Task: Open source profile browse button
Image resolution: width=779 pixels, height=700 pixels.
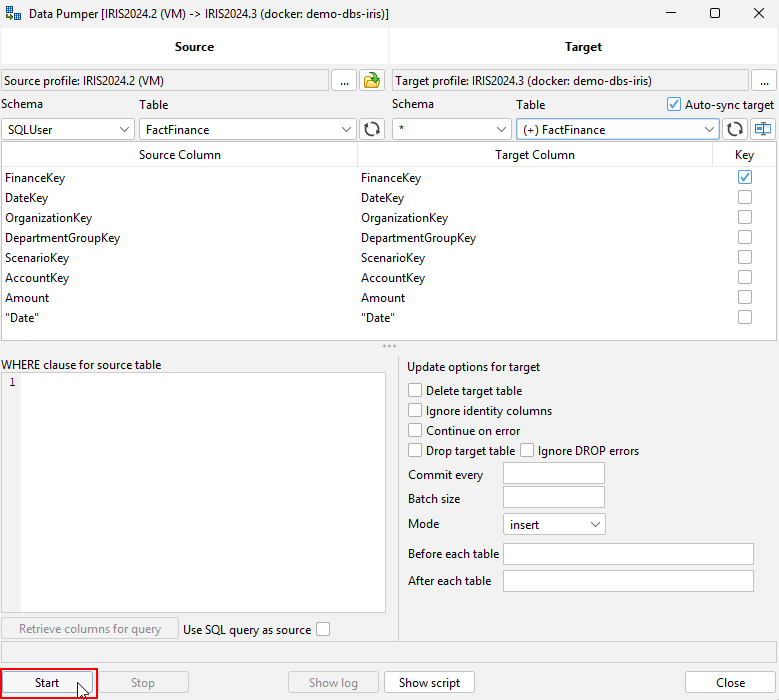Action: [344, 80]
